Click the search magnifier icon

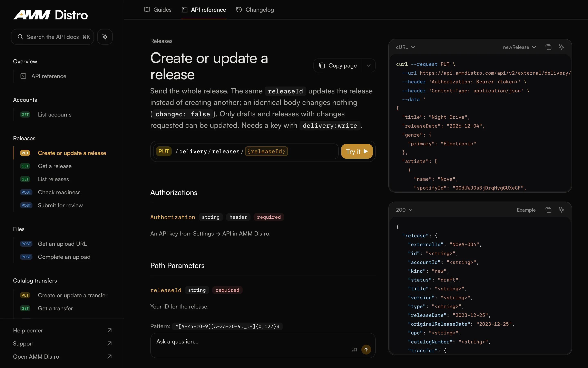click(x=20, y=37)
